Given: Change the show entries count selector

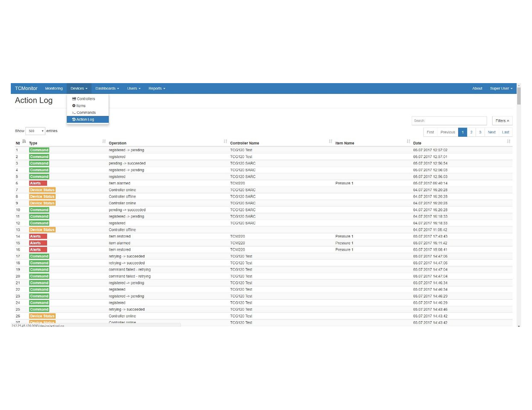Looking at the screenshot, I should tap(35, 131).
